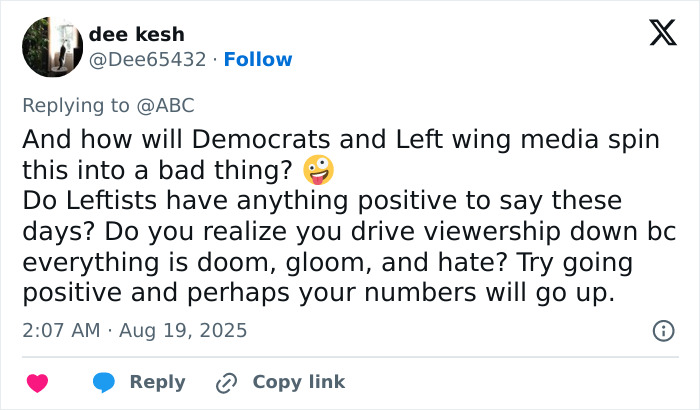700x410 pixels.
Task: Click the @Dee65432 handle
Action: click(150, 59)
